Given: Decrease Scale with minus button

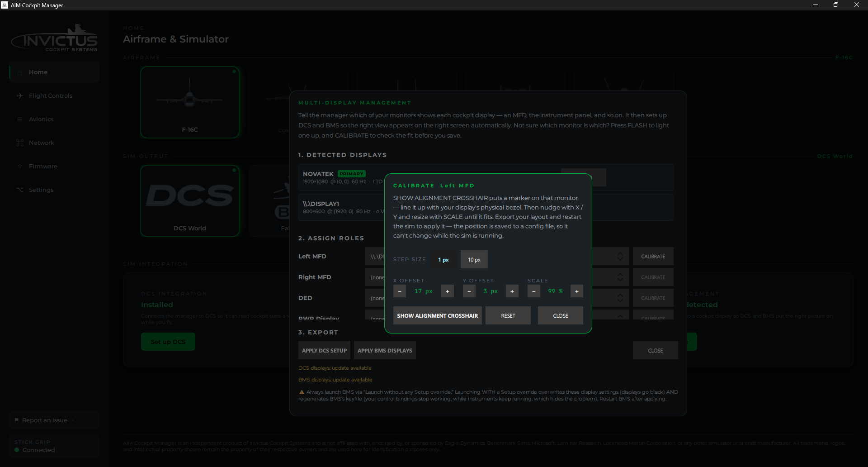Looking at the screenshot, I should 534,291.
